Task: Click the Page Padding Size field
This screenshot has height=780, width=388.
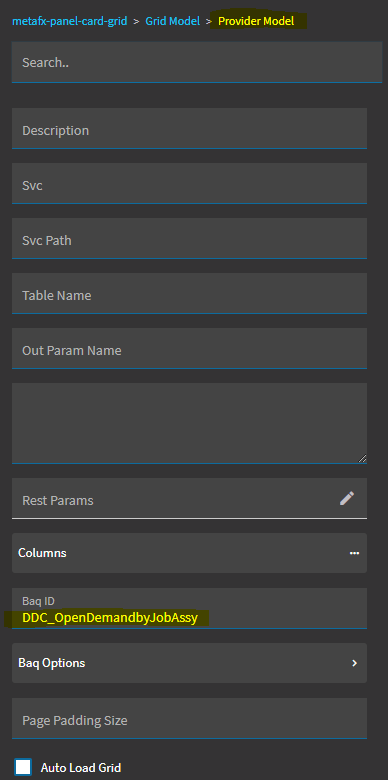Action: point(190,718)
